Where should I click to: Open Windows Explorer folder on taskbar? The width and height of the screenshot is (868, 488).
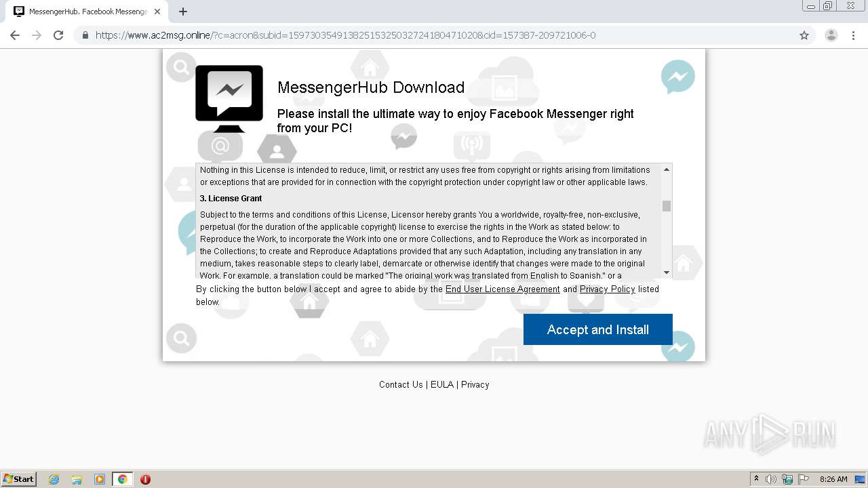[77, 479]
